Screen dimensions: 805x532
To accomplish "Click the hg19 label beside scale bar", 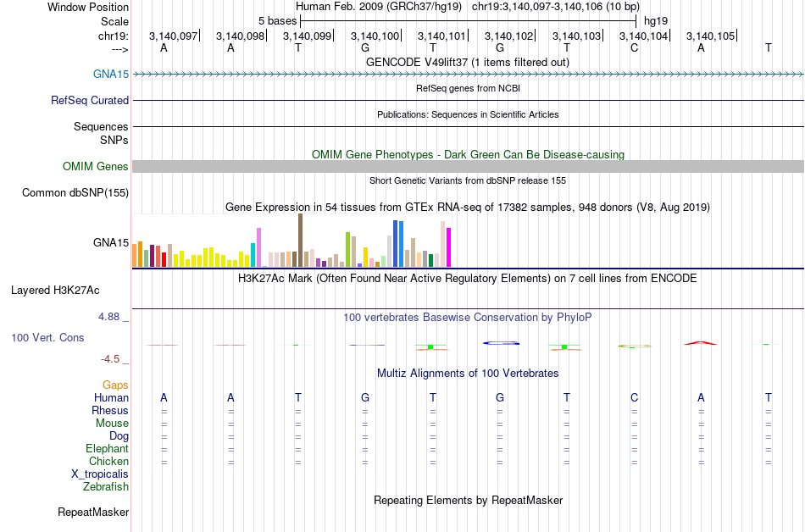I will coord(656,21).
